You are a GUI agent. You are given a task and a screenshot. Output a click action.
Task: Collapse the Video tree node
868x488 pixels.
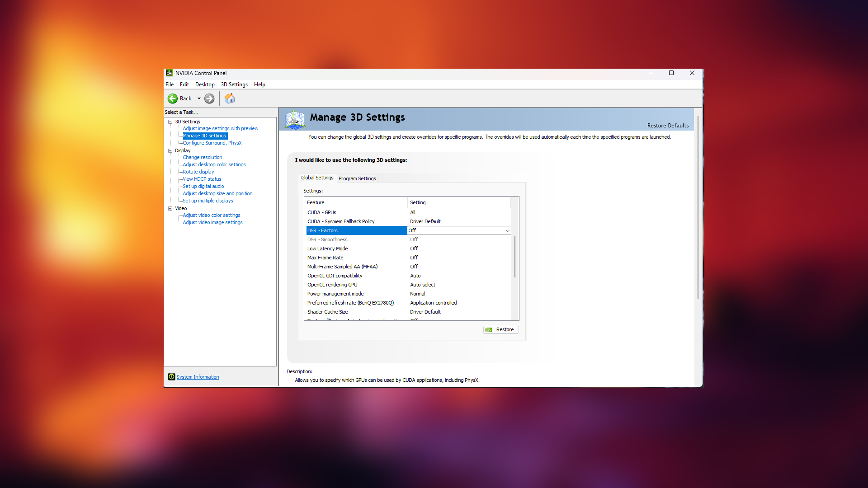click(170, 208)
